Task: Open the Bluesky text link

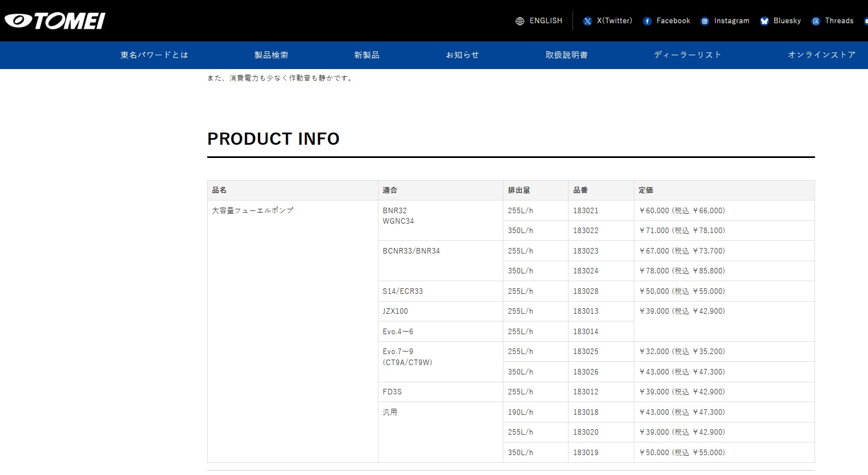Action: click(787, 20)
